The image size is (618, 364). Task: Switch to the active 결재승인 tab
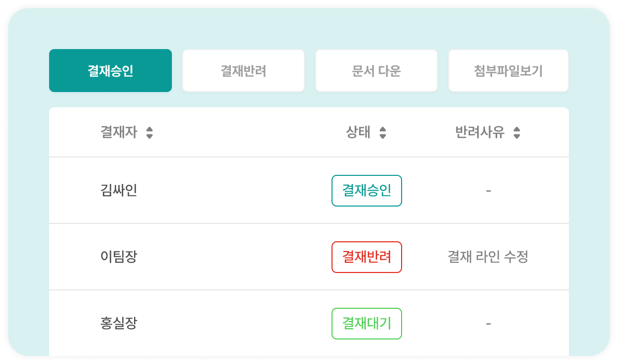click(x=110, y=70)
